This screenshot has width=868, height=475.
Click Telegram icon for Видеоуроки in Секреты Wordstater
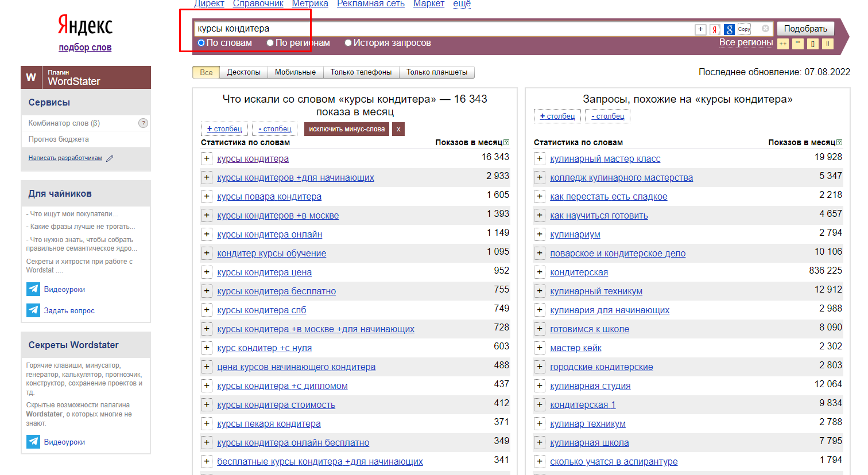[x=33, y=442]
